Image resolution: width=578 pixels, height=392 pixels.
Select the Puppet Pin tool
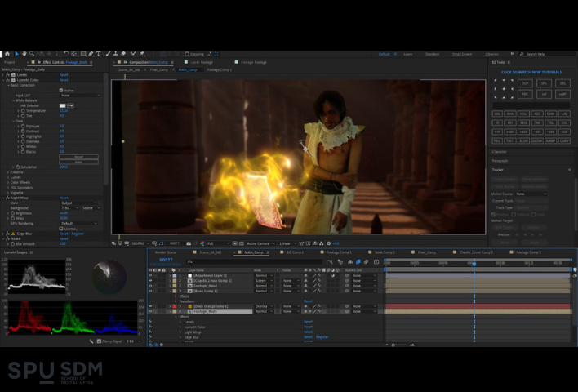tap(142, 54)
